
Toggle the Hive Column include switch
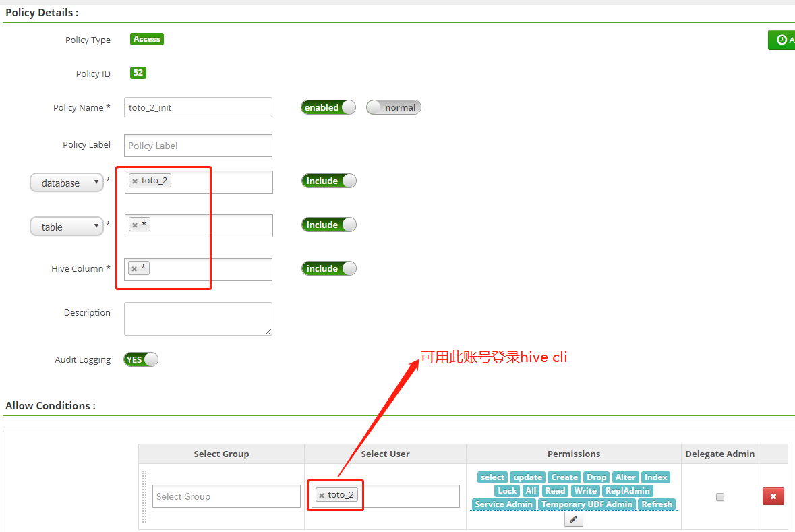click(x=329, y=268)
